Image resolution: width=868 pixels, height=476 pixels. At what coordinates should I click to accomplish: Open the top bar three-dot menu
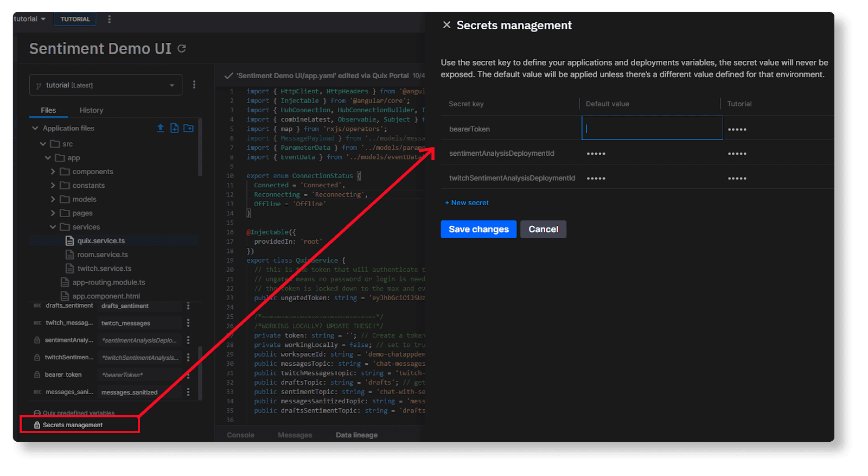(109, 19)
